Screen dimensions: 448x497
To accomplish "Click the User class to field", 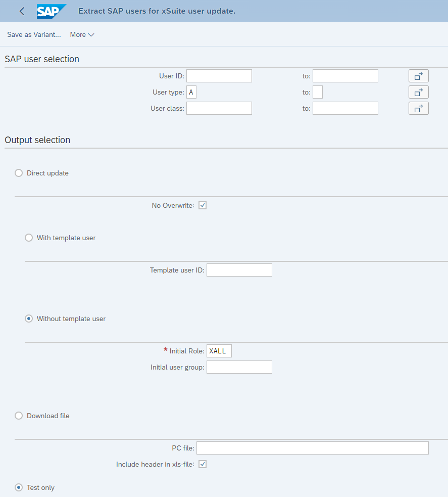I will (x=345, y=108).
